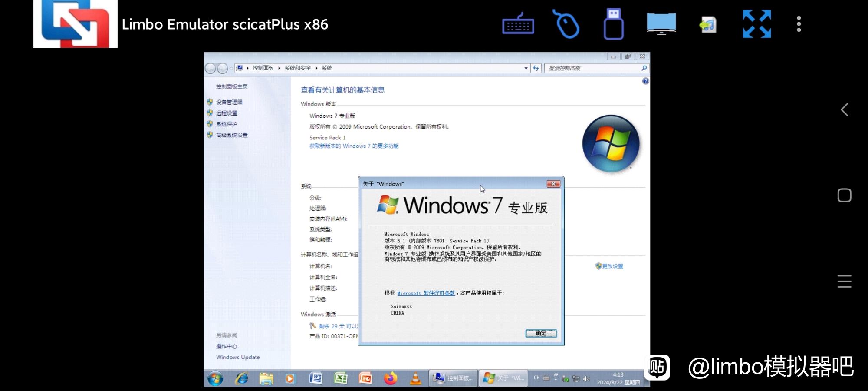Viewport: 868px width, 391px height.
Task: Open the control panel help icon
Action: pos(645,81)
